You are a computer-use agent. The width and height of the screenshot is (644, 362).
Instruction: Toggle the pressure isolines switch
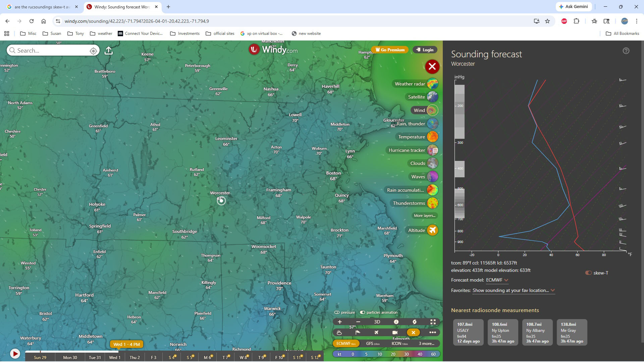(337, 312)
